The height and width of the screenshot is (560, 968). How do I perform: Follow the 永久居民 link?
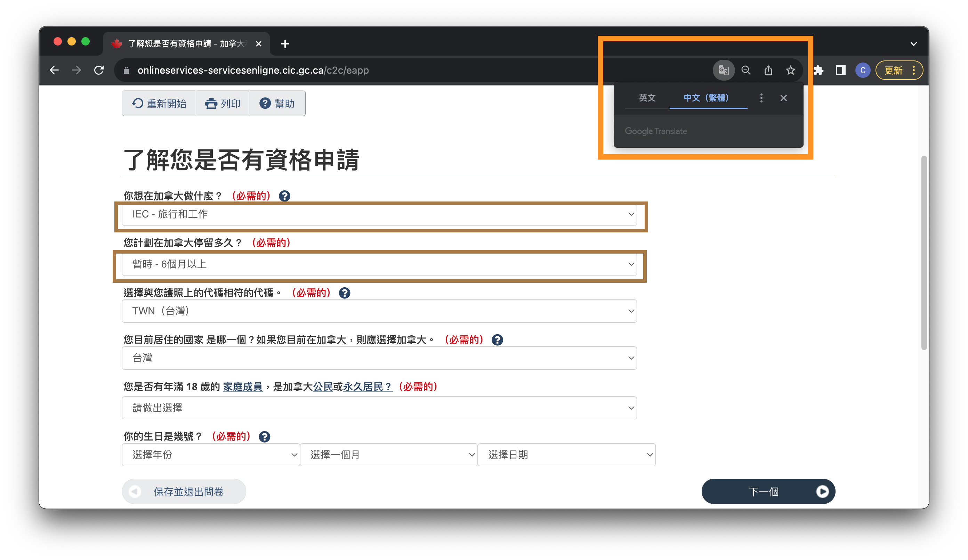pos(368,387)
